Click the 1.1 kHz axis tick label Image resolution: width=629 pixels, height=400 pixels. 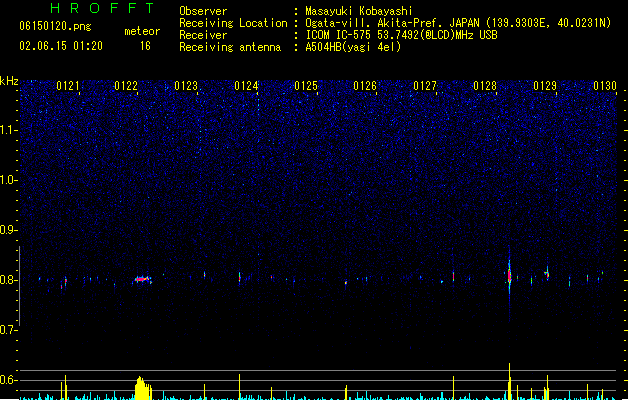(x=8, y=130)
